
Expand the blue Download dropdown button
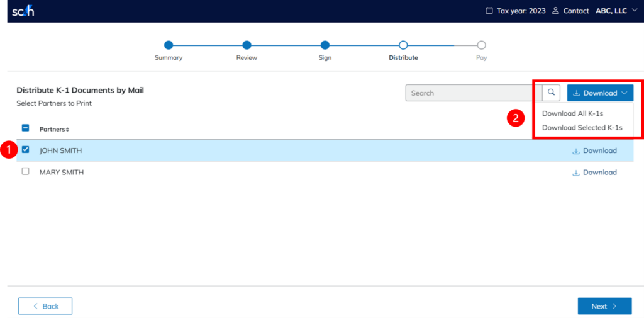(600, 93)
